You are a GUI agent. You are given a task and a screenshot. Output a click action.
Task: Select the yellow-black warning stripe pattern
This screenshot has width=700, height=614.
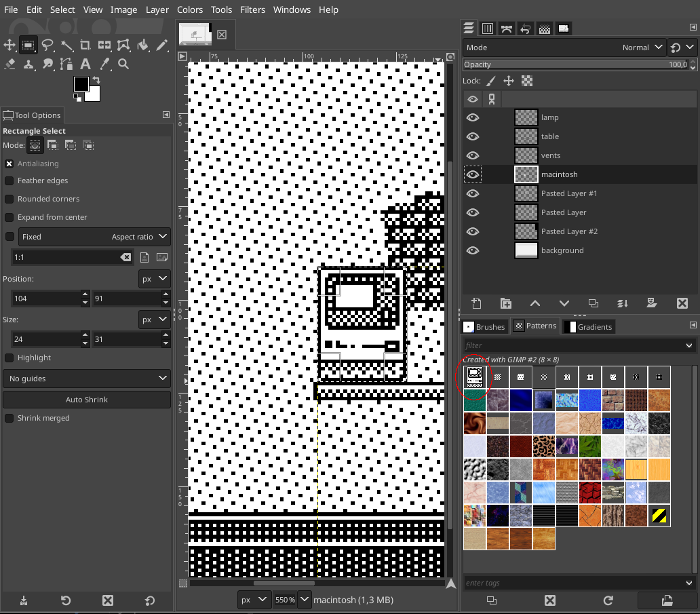(659, 516)
